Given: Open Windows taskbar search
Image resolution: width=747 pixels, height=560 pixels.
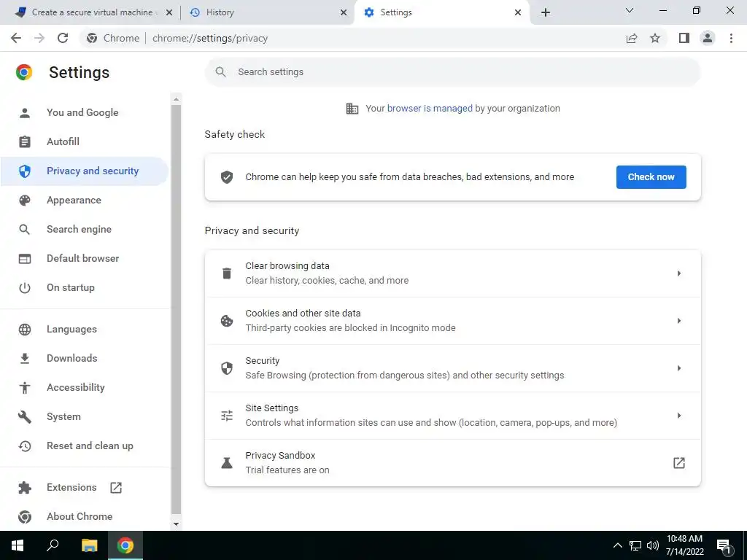Looking at the screenshot, I should point(53,545).
